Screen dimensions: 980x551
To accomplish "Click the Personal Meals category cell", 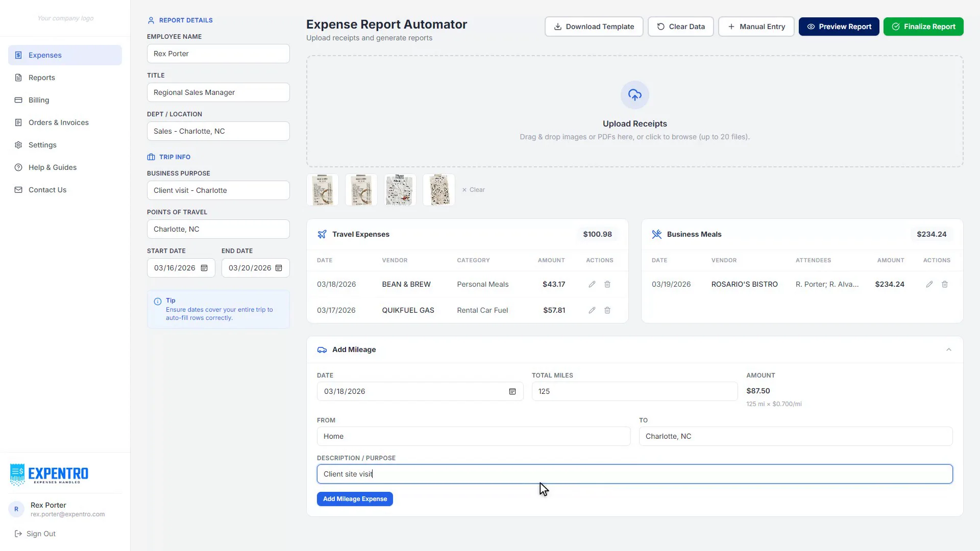I will 483,284.
